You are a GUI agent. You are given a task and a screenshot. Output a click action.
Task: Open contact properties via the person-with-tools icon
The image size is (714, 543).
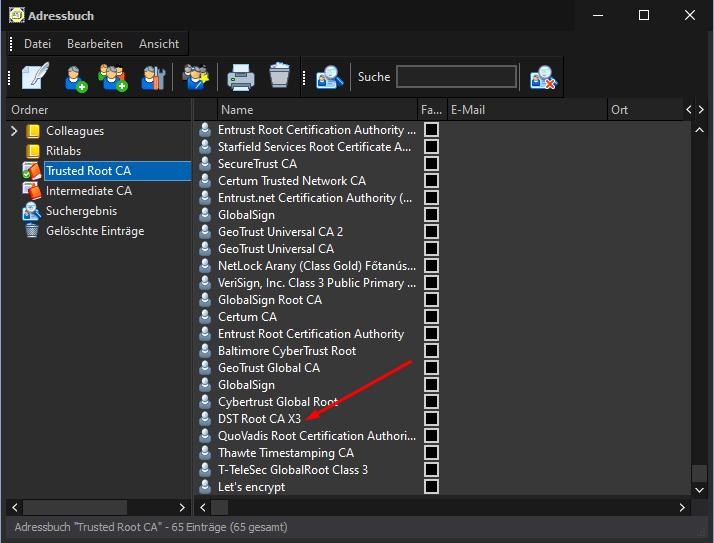(153, 78)
